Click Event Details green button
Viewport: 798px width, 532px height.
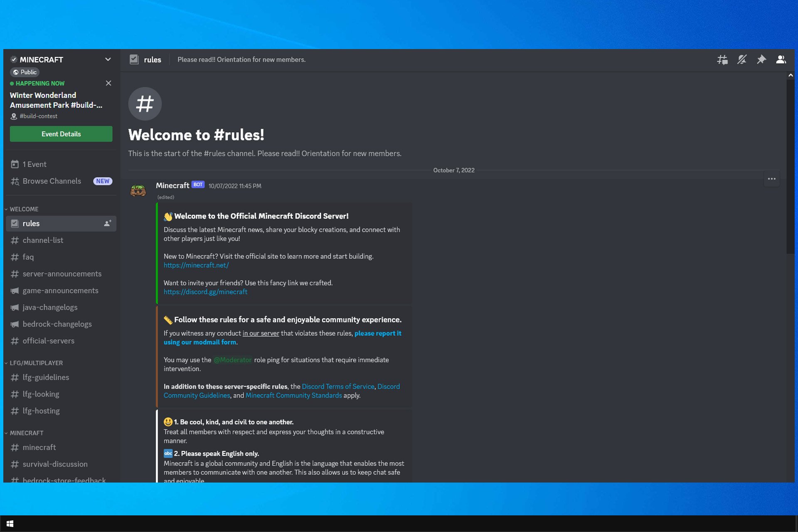[x=61, y=133]
